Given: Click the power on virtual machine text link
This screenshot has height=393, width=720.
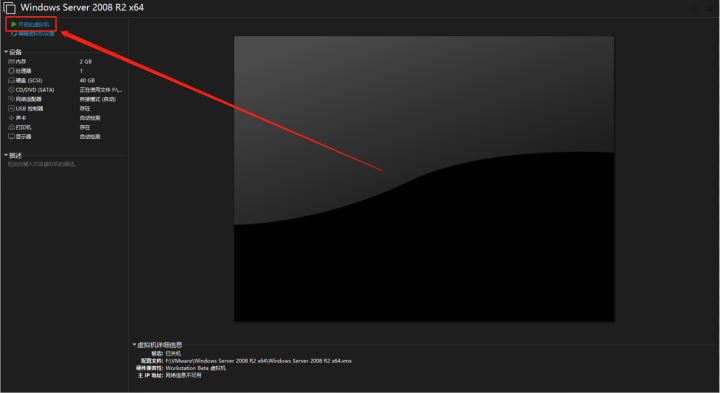Looking at the screenshot, I should click(x=34, y=24).
